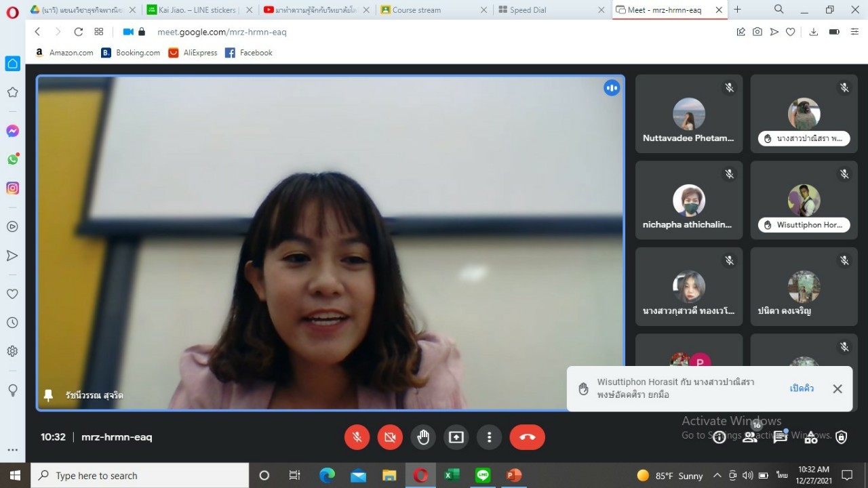Open meeting details info icon
The height and width of the screenshot is (488, 868).
point(719,437)
